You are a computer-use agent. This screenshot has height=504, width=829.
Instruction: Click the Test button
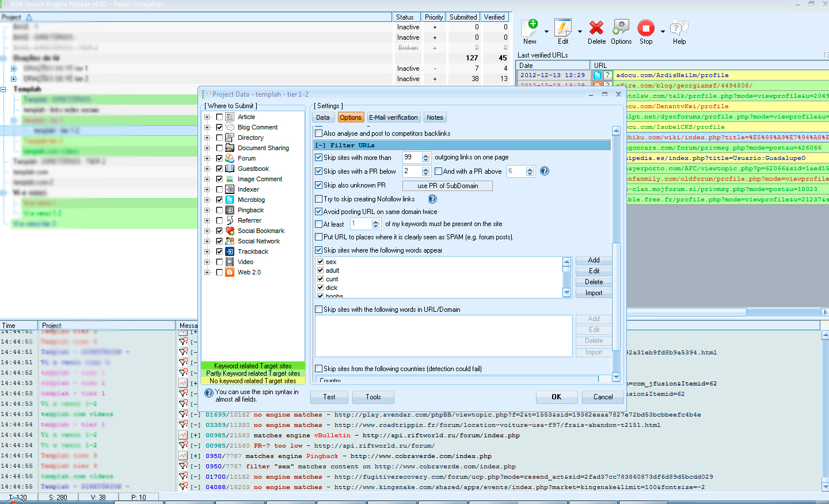pos(329,397)
